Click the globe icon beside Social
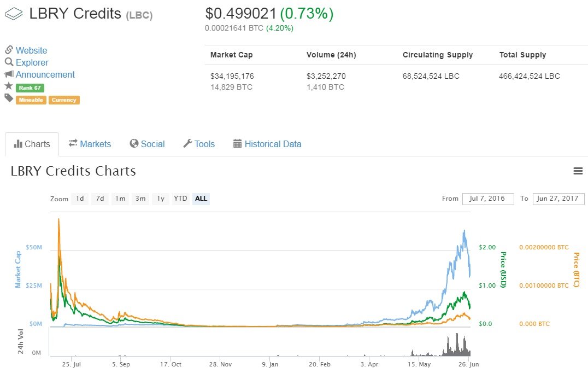 pos(134,143)
